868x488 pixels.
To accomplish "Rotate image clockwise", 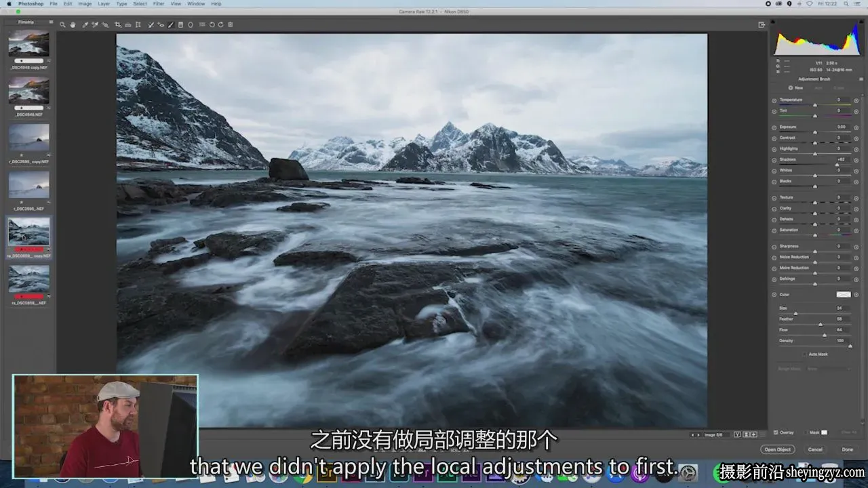I will click(x=220, y=24).
